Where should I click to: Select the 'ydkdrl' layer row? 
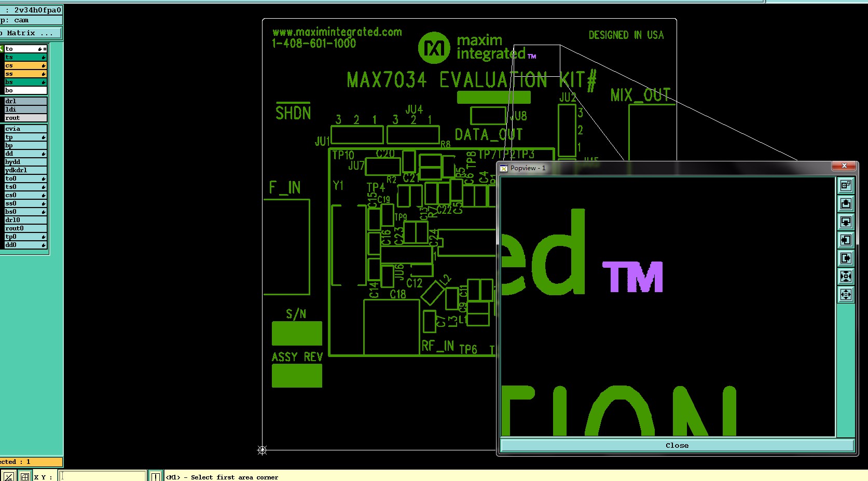[25, 170]
